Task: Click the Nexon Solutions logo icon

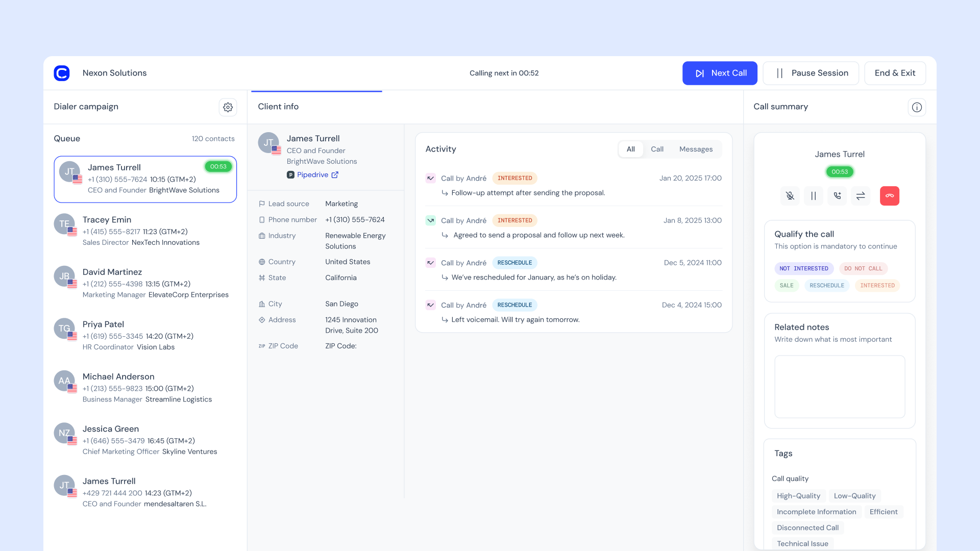Action: tap(62, 73)
